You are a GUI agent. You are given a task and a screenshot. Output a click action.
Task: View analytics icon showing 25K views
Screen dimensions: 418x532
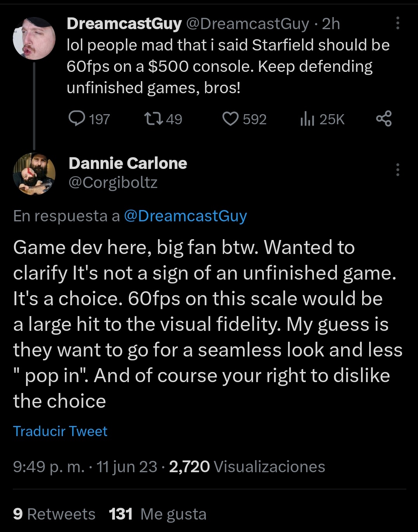pos(307,118)
